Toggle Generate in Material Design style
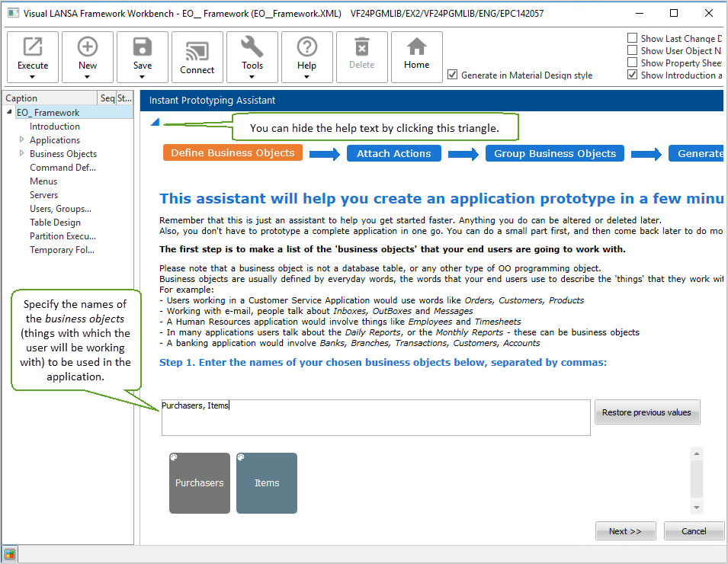The height and width of the screenshot is (564, 728). click(452, 75)
